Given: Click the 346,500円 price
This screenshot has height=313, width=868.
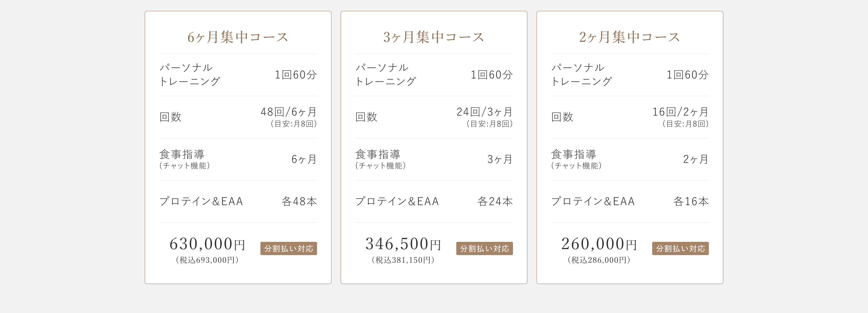Looking at the screenshot, I should pyautogui.click(x=403, y=244).
